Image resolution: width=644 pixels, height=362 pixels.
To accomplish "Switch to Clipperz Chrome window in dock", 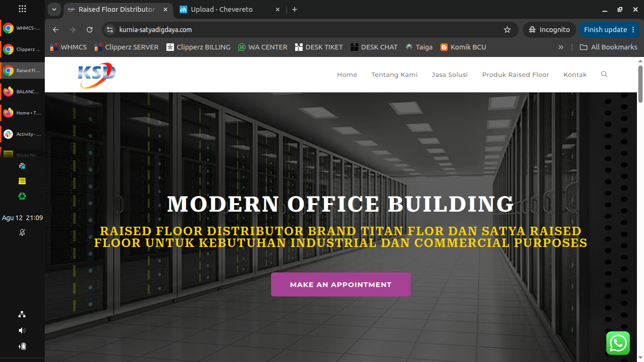I will click(x=22, y=49).
